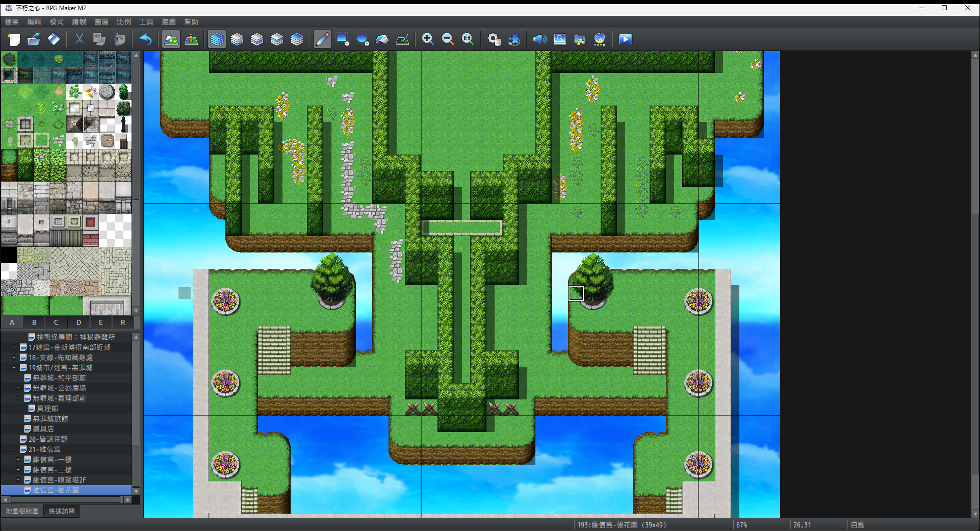
Task: Open the 圖層 menu
Action: tap(101, 22)
